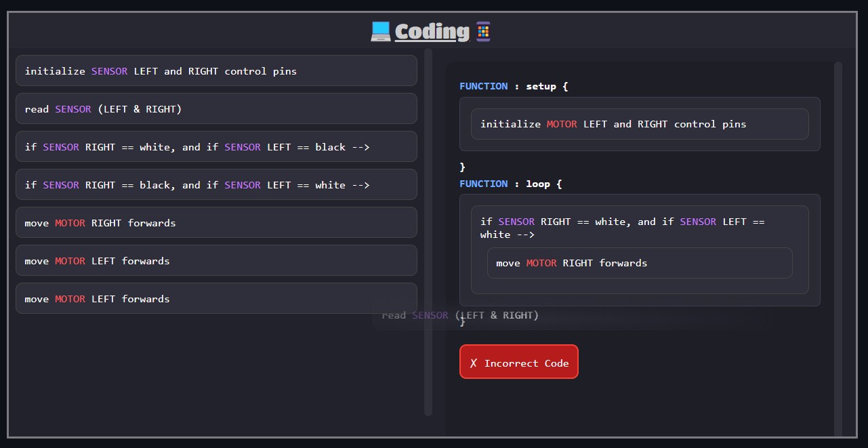Viewport: 868px width, 448px height.
Task: Choose move MOTOR RIGHT forwards in left list
Action: click(x=216, y=223)
